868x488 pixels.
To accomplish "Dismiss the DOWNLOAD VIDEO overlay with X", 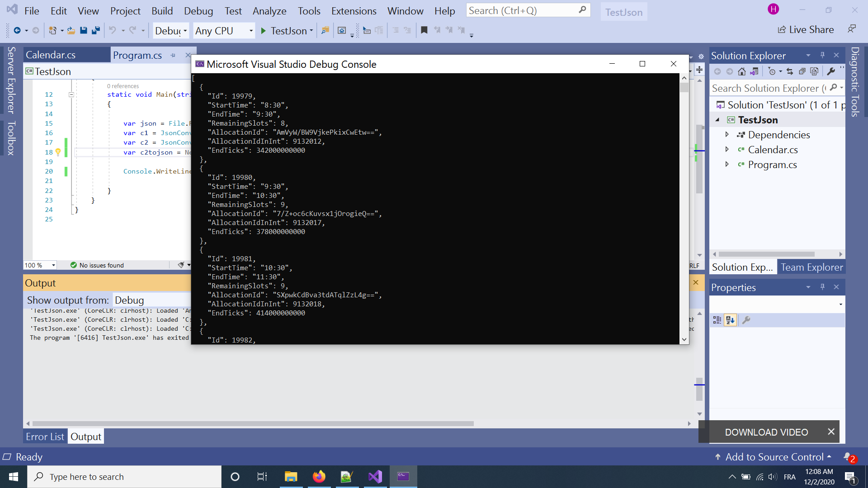I will point(831,432).
